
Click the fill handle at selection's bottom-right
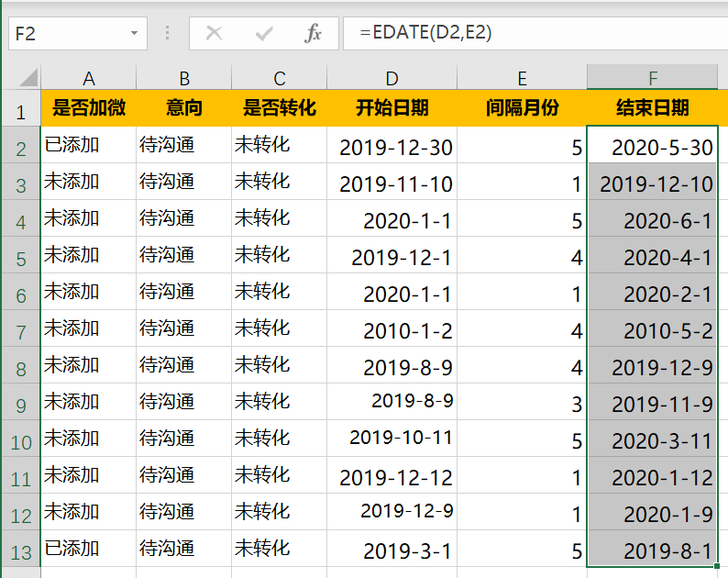point(718,568)
